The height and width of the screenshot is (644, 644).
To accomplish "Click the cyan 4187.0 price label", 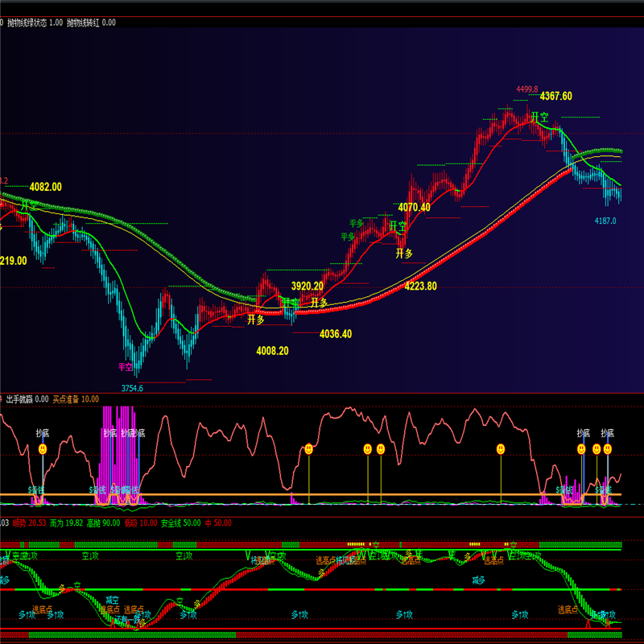I will click(x=605, y=221).
